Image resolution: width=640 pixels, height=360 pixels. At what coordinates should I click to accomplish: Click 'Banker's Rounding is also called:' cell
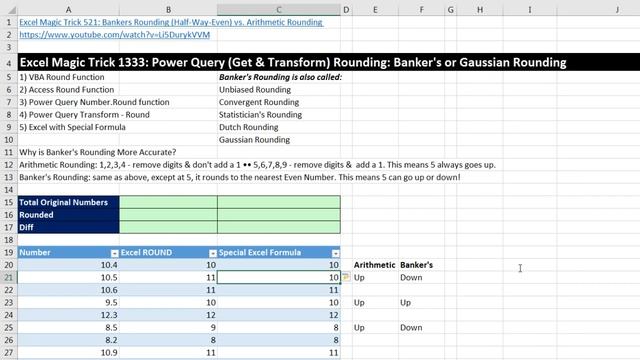(279, 77)
